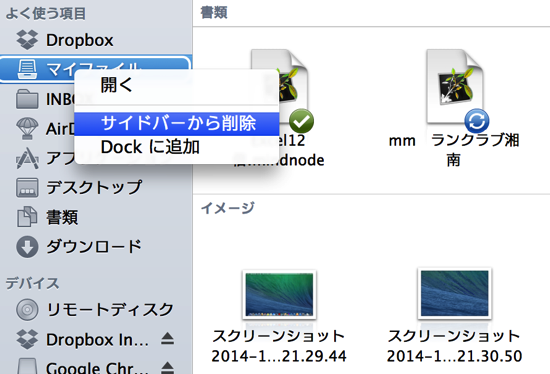Click the デバイス sidebar heading
The height and width of the screenshot is (374, 550).
click(x=32, y=283)
